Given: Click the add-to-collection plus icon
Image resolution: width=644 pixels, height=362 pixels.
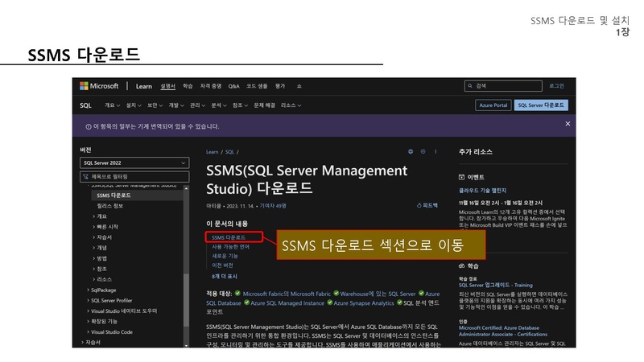Looking at the screenshot, I should 423,151.
